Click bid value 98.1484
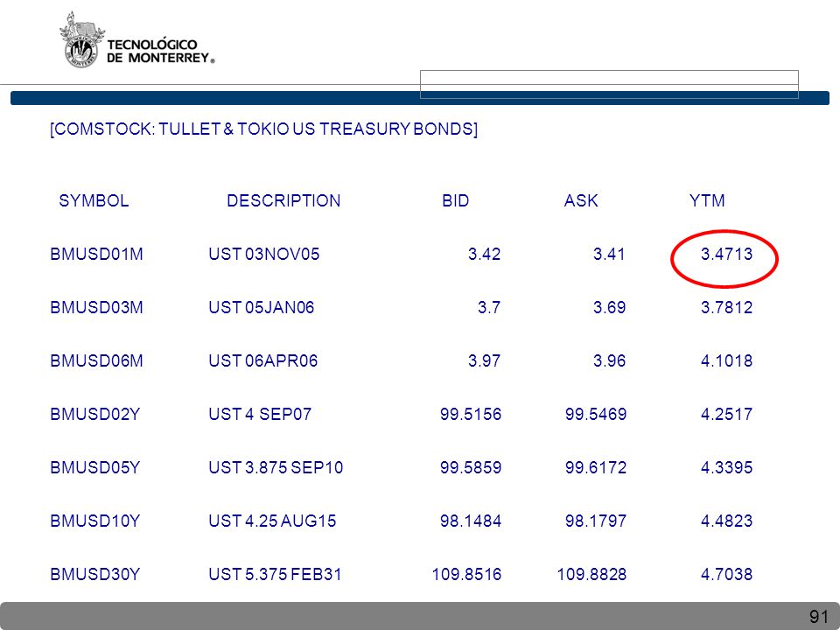This screenshot has width=840, height=630. coord(471,521)
